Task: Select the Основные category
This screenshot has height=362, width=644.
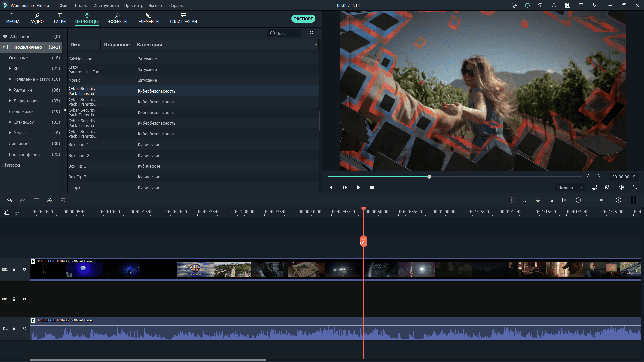Action: pos(31,58)
